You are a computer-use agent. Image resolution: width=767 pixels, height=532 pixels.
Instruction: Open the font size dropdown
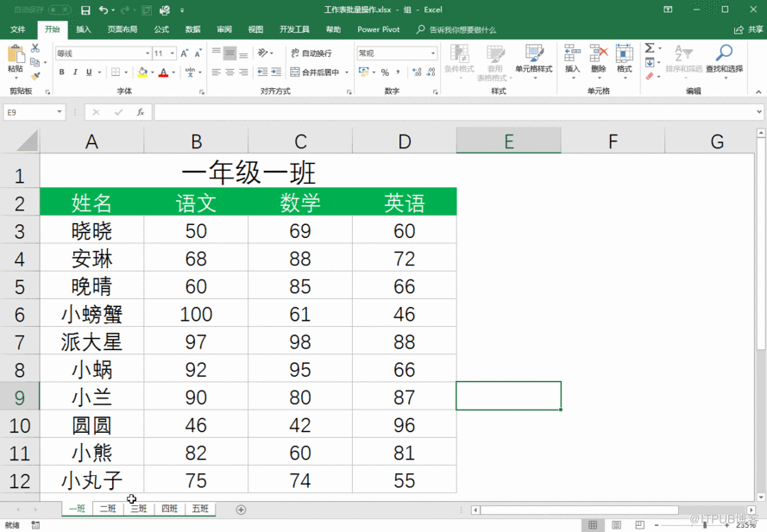click(173, 53)
